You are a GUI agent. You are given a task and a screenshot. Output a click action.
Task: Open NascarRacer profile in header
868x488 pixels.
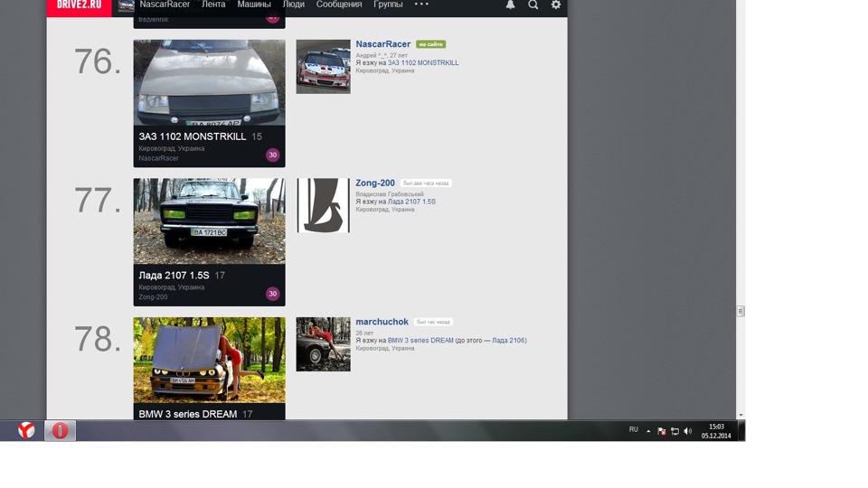(165, 5)
